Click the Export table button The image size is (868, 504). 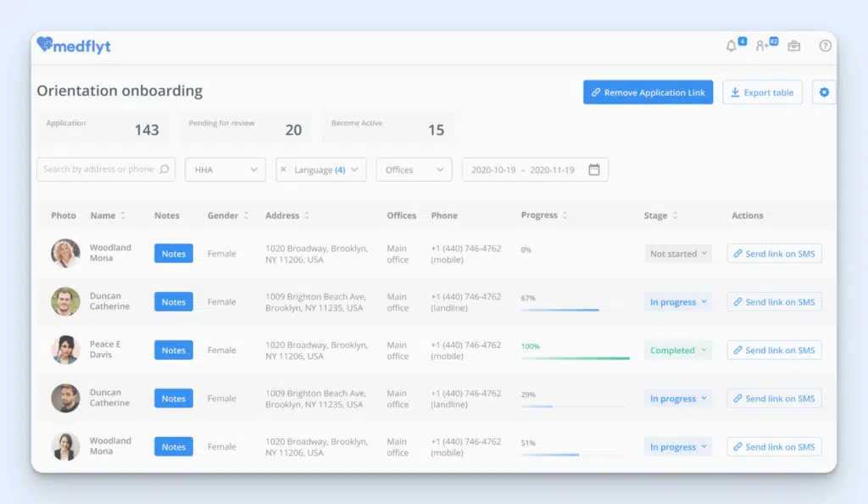(762, 92)
